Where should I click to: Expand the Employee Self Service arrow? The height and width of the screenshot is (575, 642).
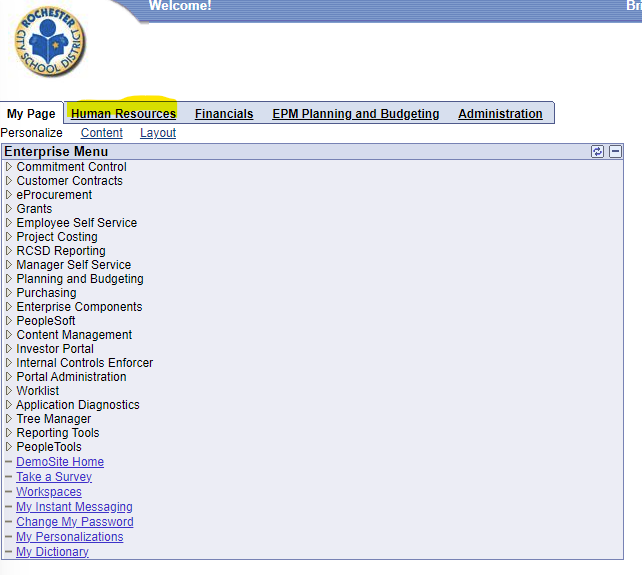(9, 223)
